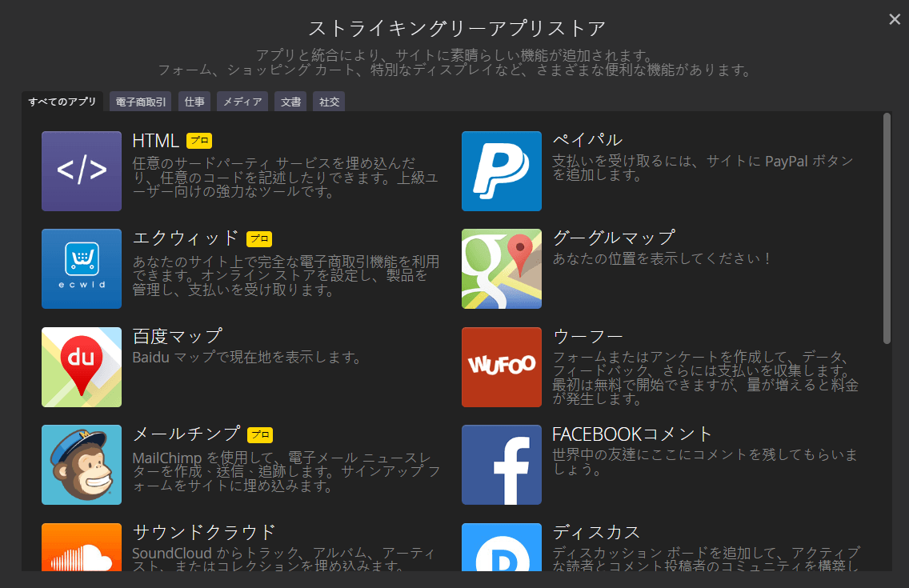Click the グーグルマップ app title
This screenshot has height=588, width=909.
coord(614,238)
